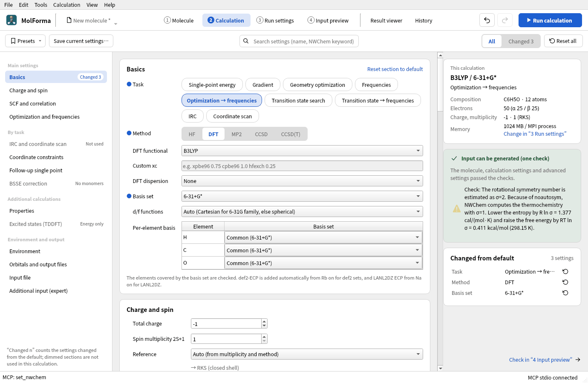Screen dimensions: 588x383
Task: Click the Custom xc input field
Action: click(x=302, y=166)
